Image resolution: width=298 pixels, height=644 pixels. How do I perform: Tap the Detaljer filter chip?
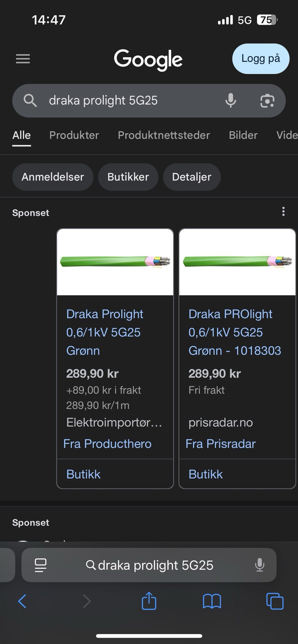(192, 177)
